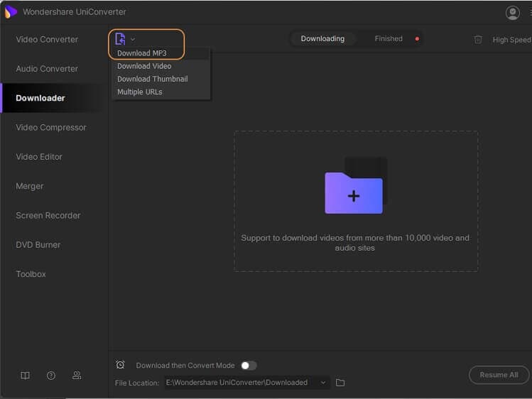Click the File Location path field

point(247,383)
